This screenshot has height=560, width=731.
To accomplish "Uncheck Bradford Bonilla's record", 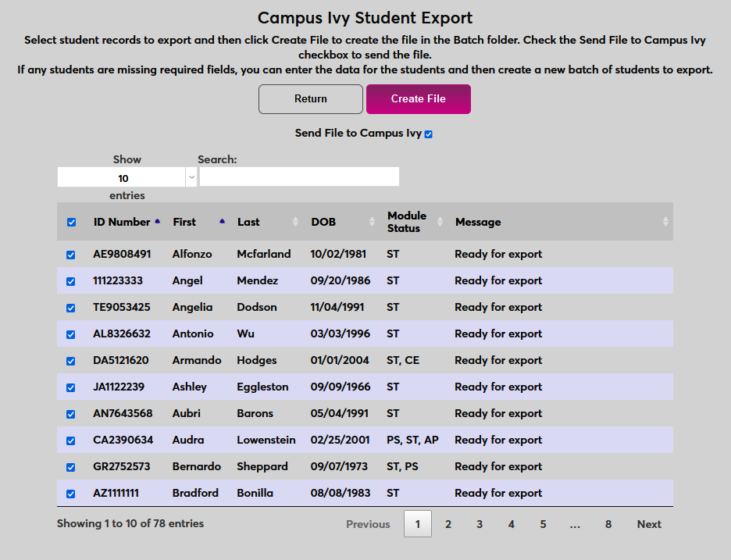I will 71,493.
